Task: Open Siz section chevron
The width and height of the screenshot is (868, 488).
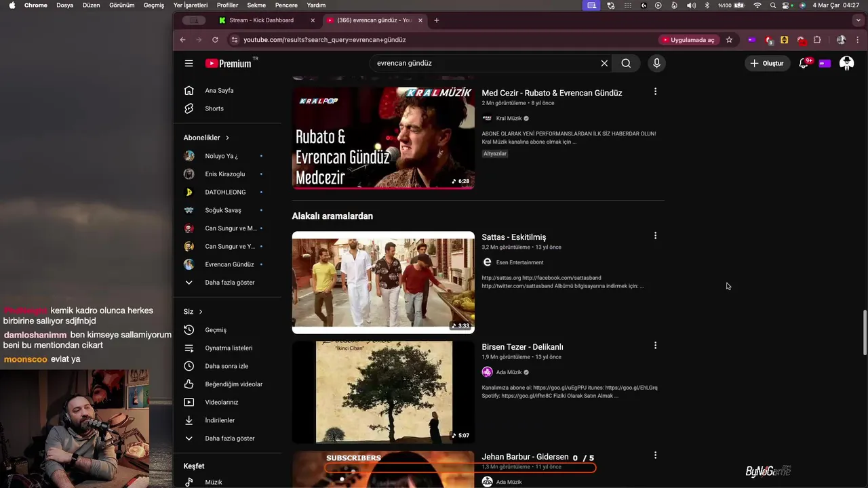Action: [201, 312]
